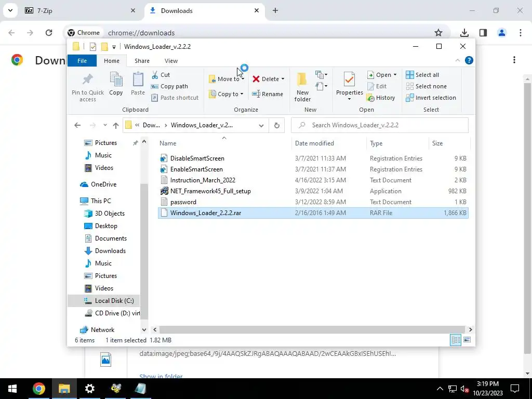Expand the Copy to dropdown
This screenshot has height=399, width=532.
(242, 94)
